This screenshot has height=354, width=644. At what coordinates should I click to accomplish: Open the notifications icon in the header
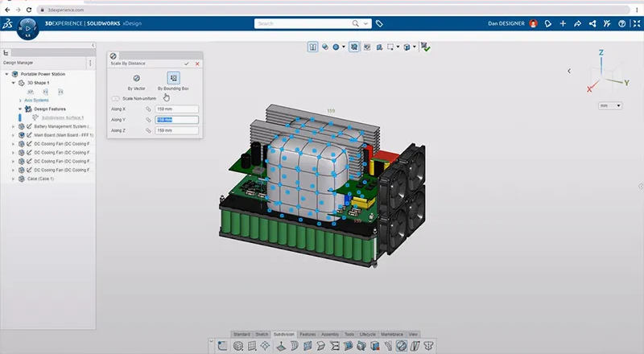click(x=548, y=23)
